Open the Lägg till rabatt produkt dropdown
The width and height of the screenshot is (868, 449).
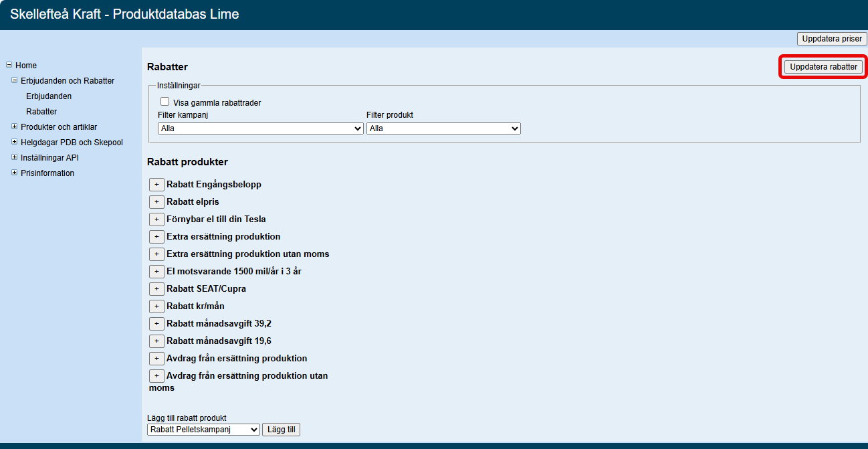click(203, 430)
